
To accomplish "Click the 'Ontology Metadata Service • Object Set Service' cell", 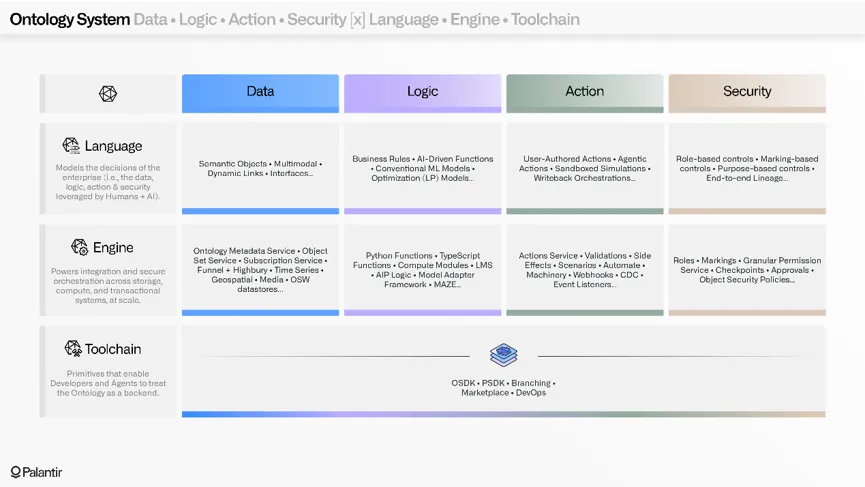I will [260, 270].
